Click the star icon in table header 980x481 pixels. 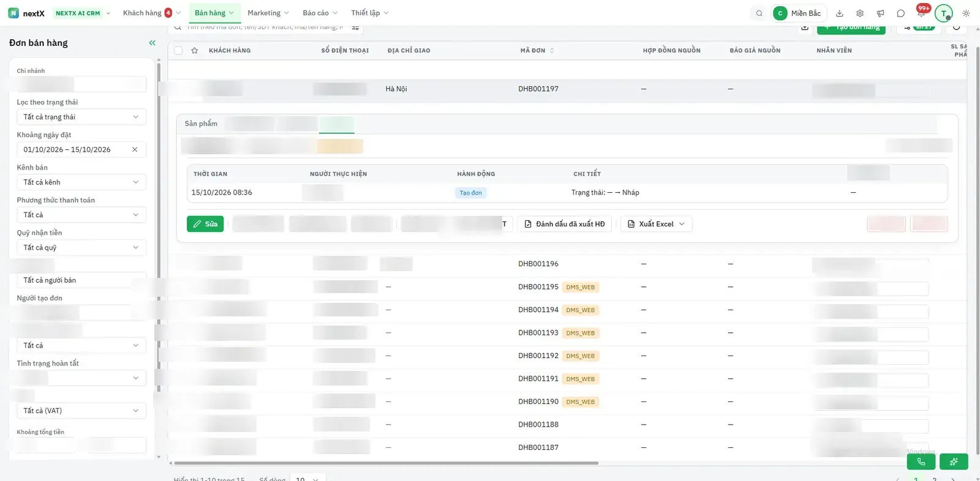[195, 51]
